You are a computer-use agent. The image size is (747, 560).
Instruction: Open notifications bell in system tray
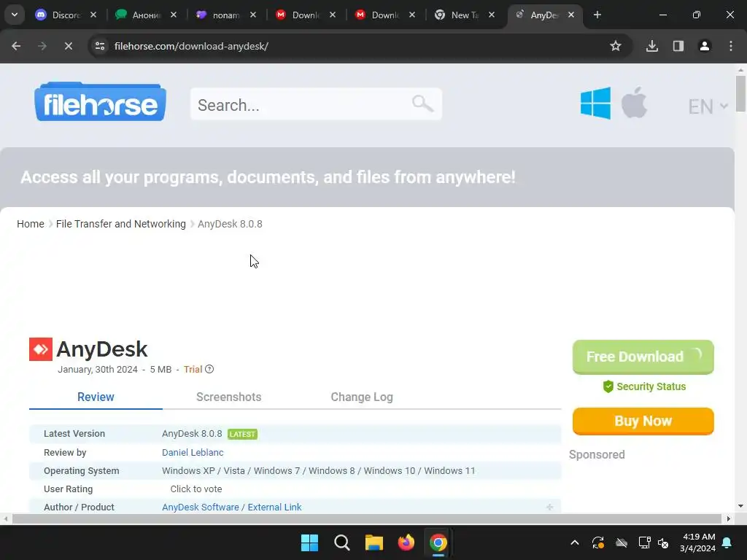727,542
